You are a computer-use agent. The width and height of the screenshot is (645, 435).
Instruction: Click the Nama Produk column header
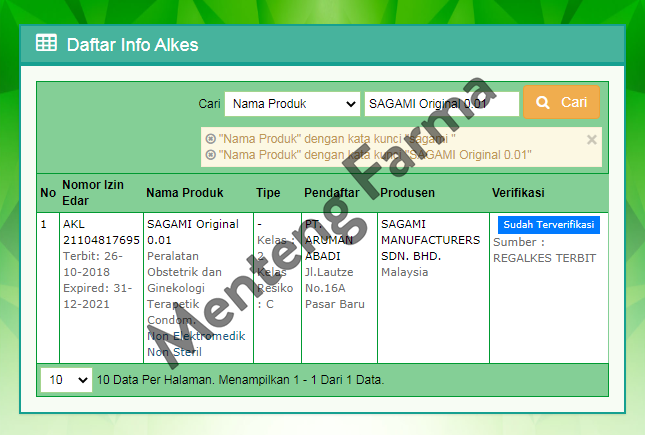coord(185,193)
